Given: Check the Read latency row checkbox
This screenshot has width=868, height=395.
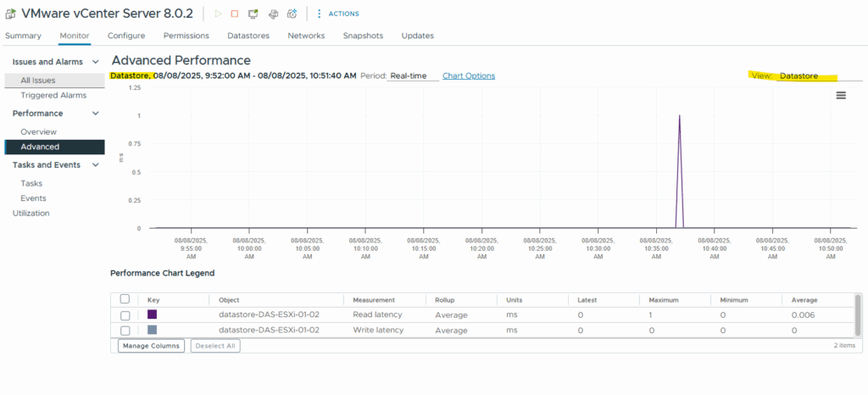Looking at the screenshot, I should click(125, 315).
